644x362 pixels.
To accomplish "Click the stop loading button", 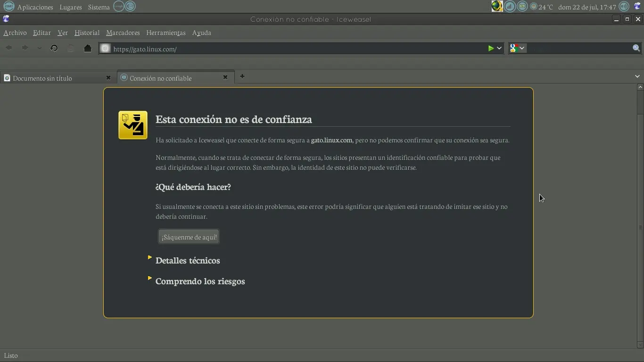I will (71, 48).
